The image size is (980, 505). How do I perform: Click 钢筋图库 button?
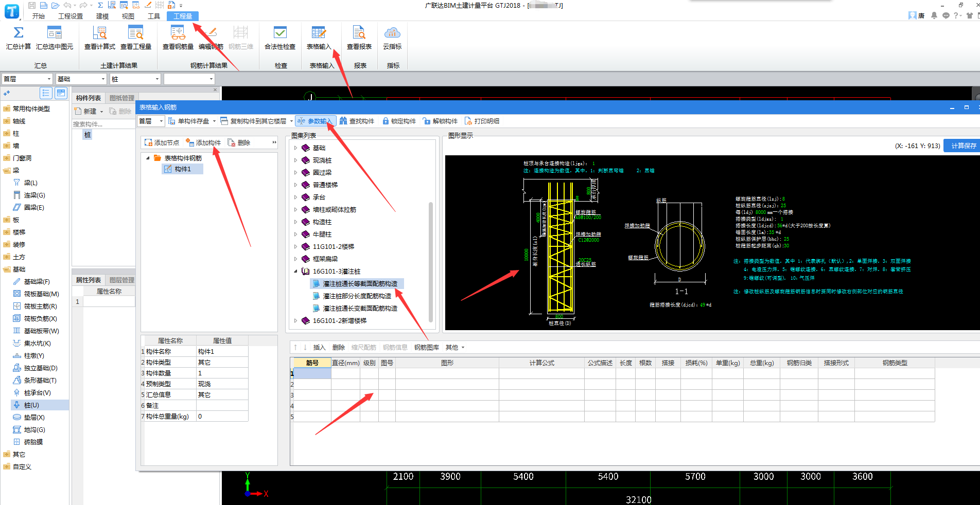pyautogui.click(x=427, y=348)
